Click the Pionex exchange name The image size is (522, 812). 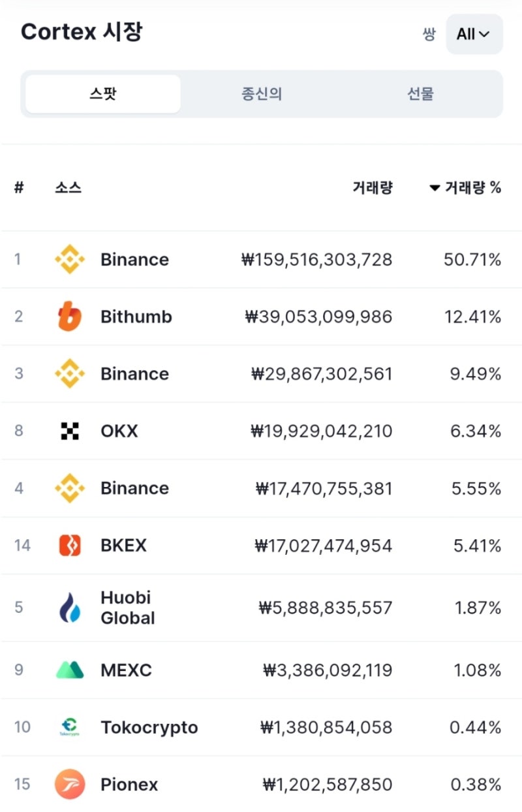129,784
